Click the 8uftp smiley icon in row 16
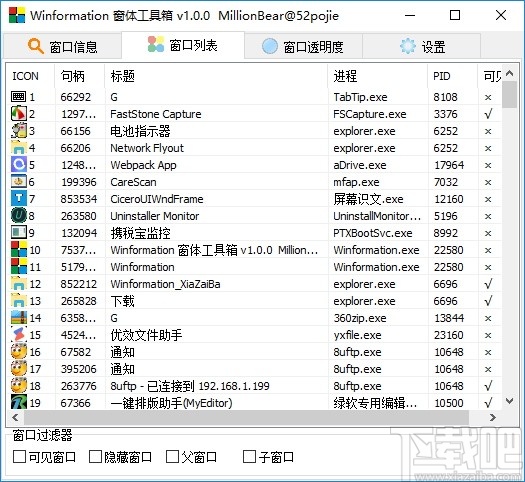 click(18, 351)
